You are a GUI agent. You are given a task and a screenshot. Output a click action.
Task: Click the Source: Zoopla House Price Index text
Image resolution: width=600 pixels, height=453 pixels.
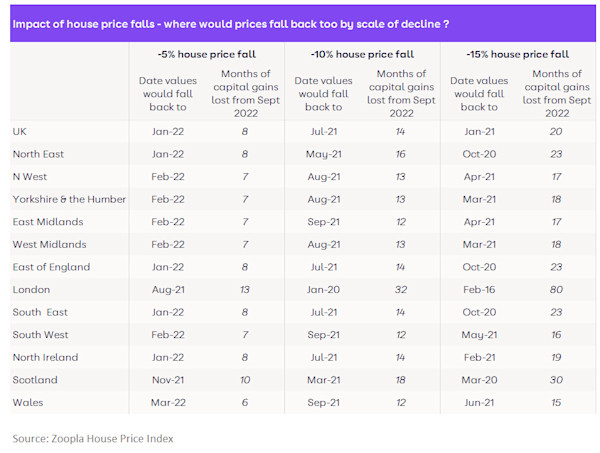point(93,438)
